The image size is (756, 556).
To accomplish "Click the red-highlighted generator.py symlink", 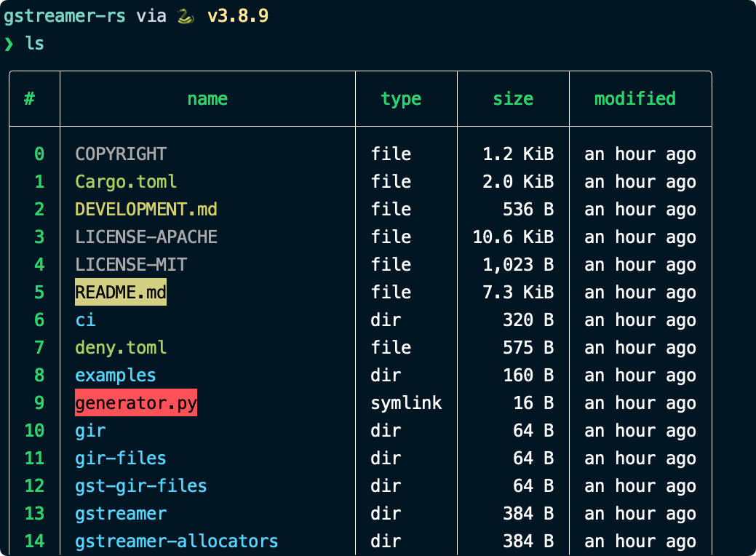I will coord(135,402).
